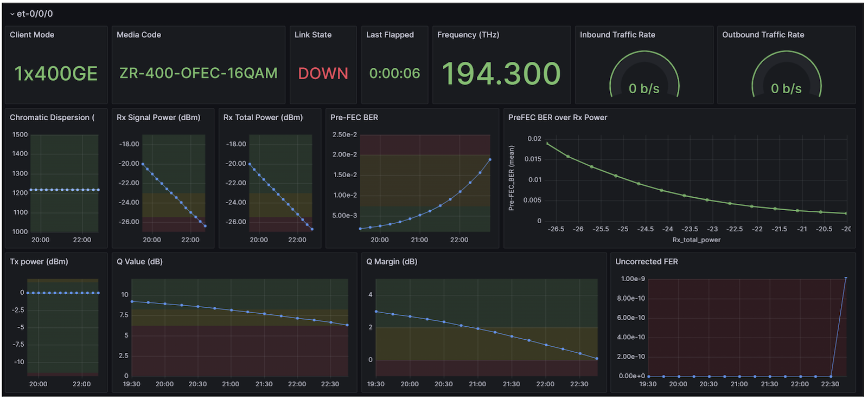The height and width of the screenshot is (401, 868).
Task: Open the Q Value (dB) panel title
Action: 139,262
